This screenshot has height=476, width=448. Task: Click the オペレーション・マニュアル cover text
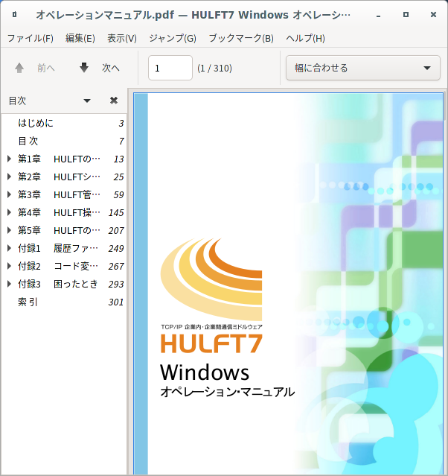tap(228, 392)
